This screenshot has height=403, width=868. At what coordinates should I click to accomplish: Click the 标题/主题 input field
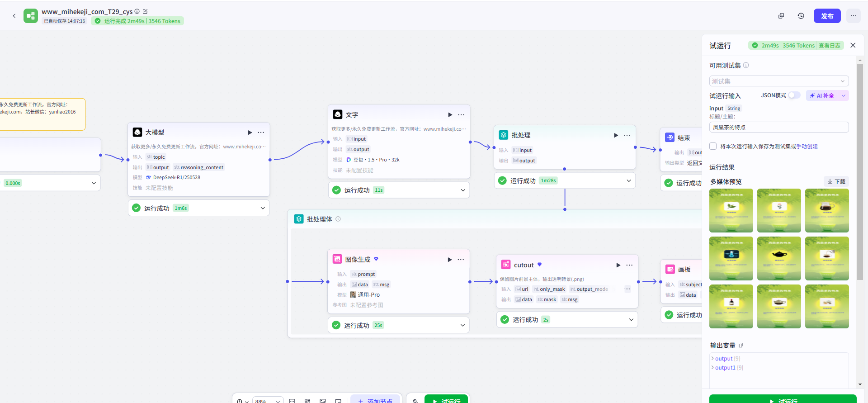[x=778, y=128]
